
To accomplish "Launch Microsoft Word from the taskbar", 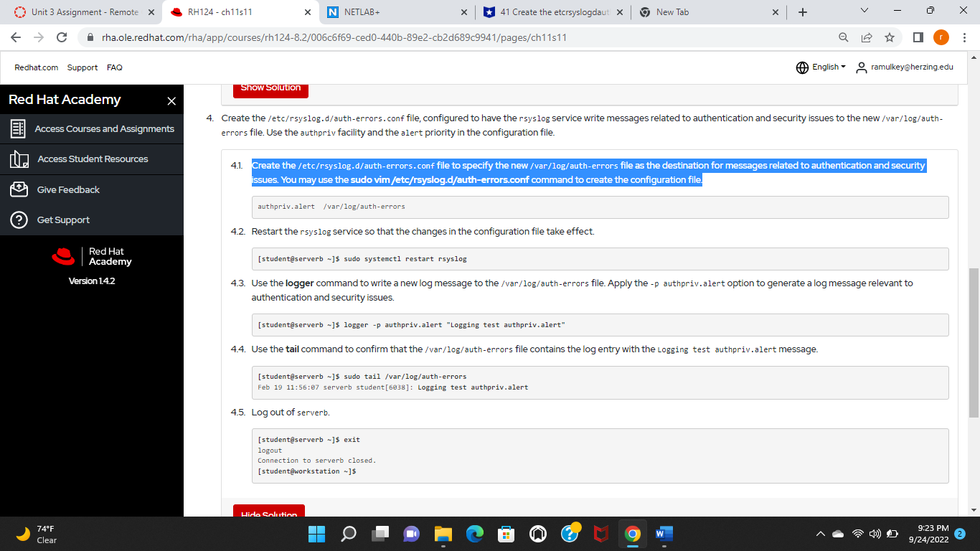I will pyautogui.click(x=664, y=534).
